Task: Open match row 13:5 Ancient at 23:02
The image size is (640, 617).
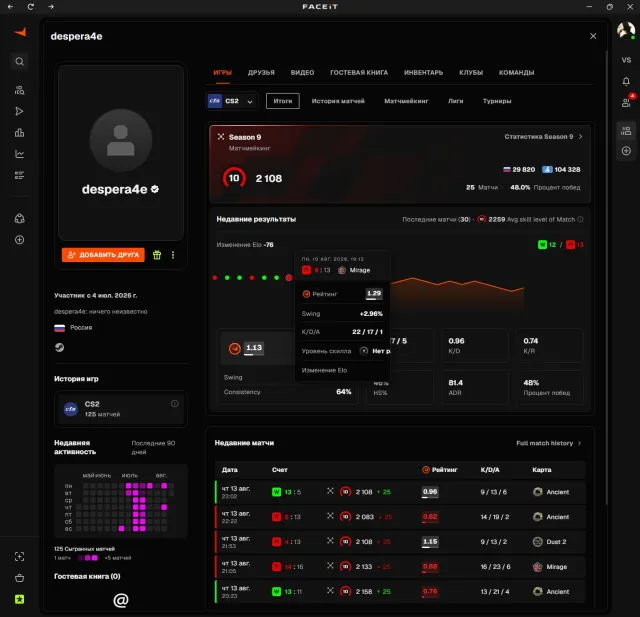Action: [400, 492]
